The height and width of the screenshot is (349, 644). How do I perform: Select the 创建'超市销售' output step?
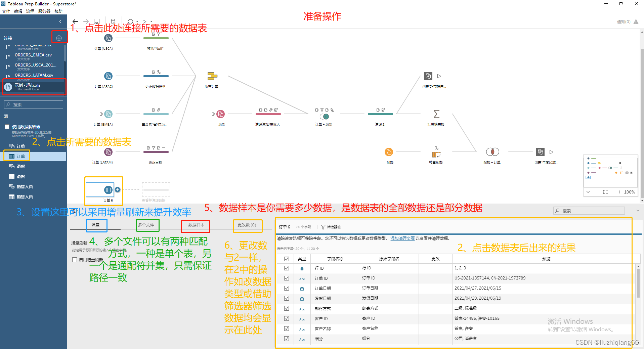click(428, 76)
